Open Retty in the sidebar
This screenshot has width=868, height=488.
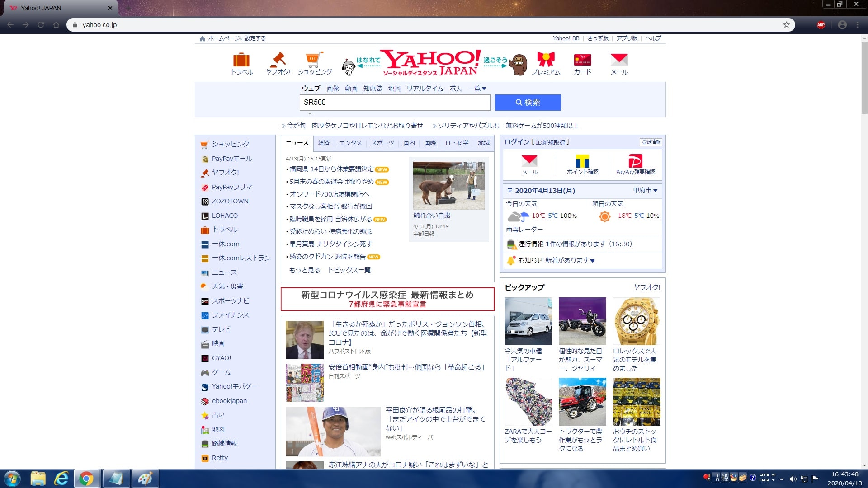pyautogui.click(x=220, y=458)
